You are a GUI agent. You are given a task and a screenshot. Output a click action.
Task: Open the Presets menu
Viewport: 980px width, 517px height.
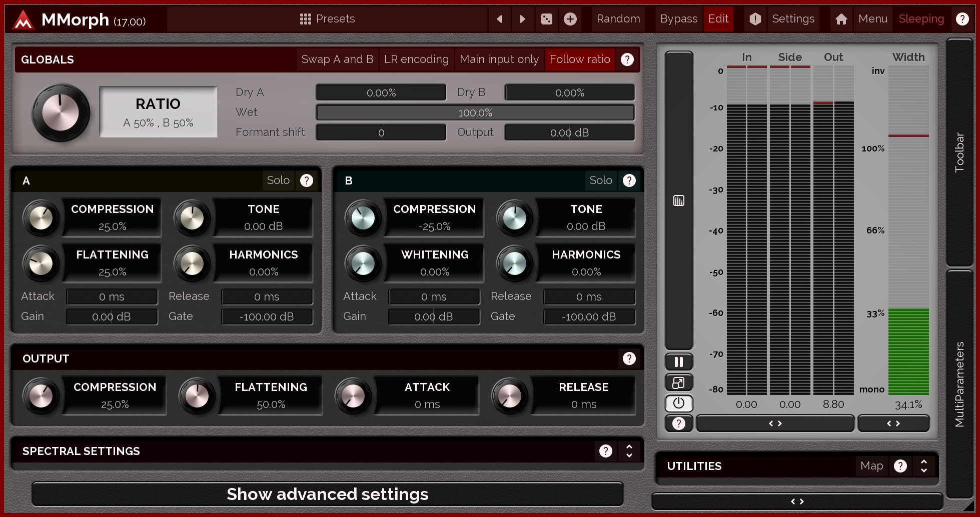[x=327, y=19]
